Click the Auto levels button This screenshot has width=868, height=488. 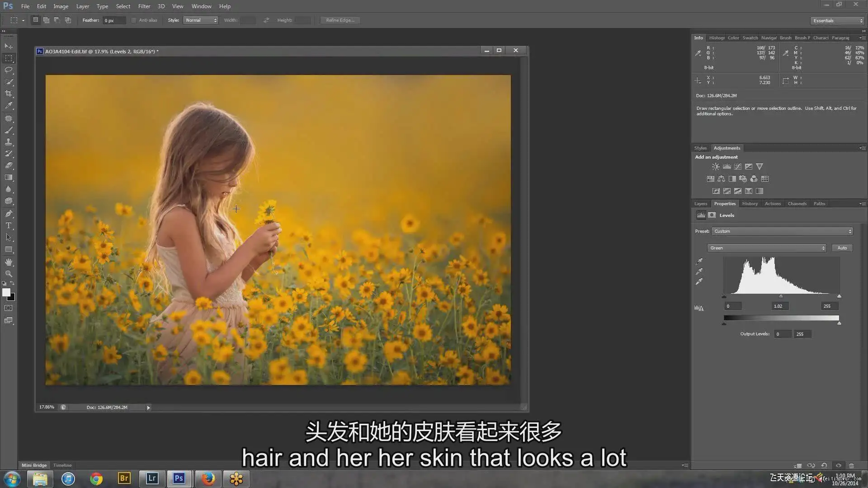click(x=842, y=248)
